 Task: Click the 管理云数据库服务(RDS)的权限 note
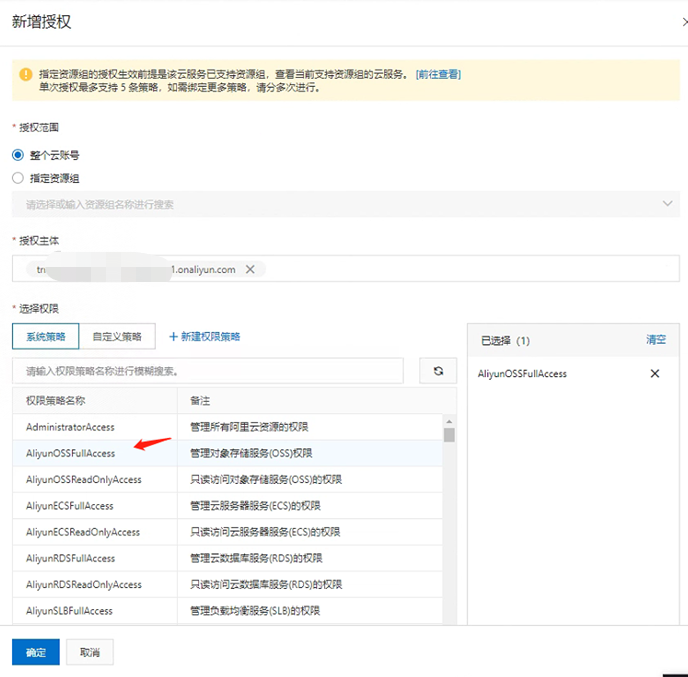[256, 558]
